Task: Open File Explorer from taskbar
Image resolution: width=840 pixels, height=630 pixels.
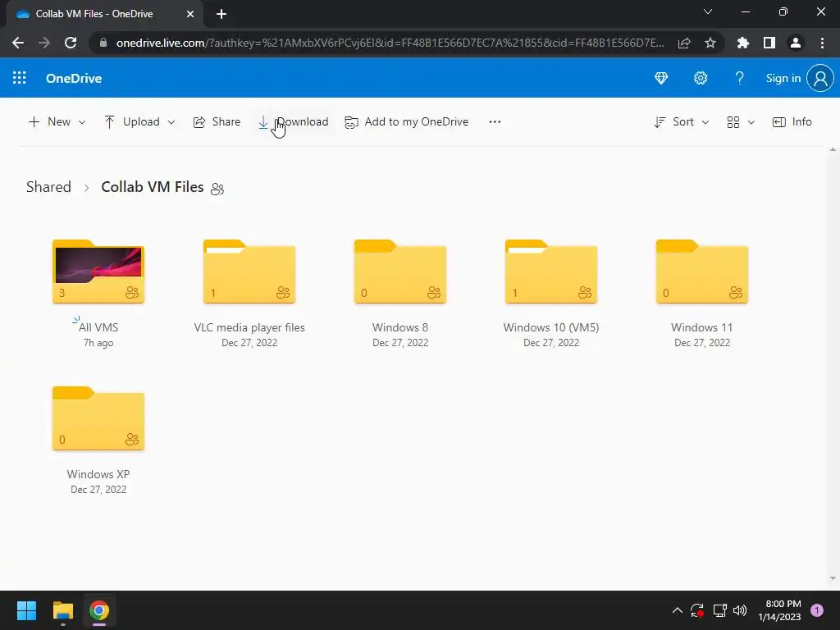Action: click(62, 610)
